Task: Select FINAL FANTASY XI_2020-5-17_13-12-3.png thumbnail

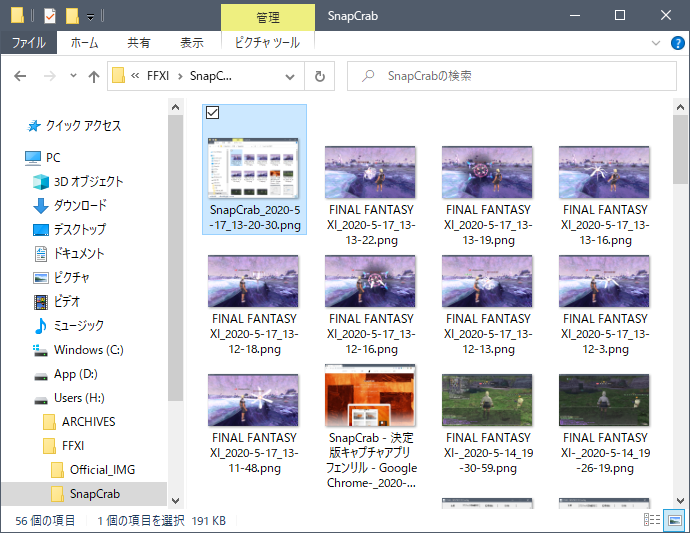Action: [604, 281]
